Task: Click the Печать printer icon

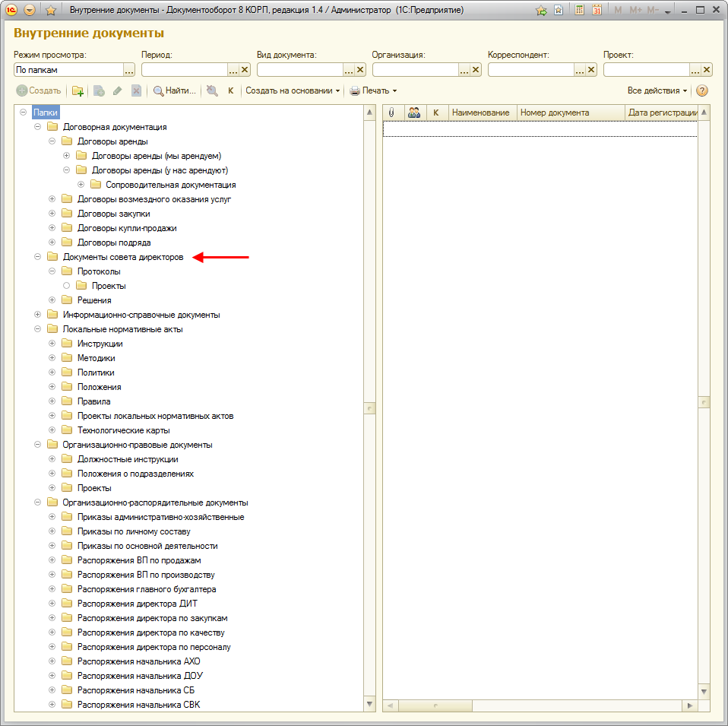Action: click(355, 90)
